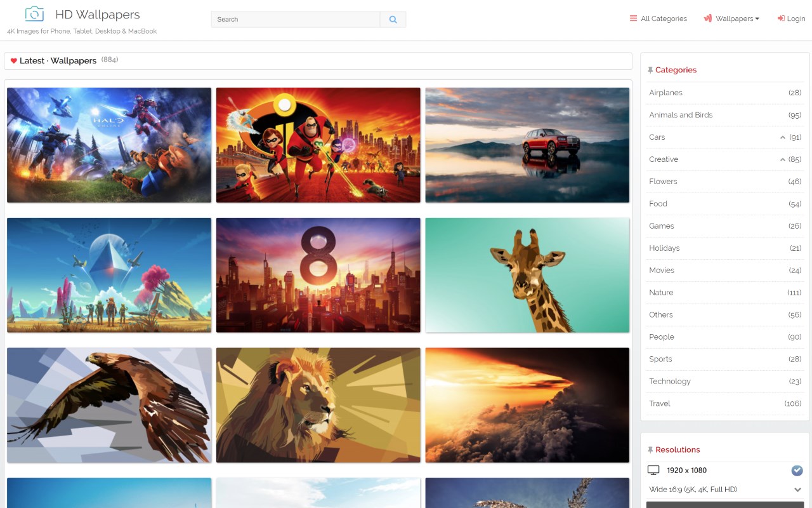
Task: Browse the Flowers category
Action: pos(663,182)
